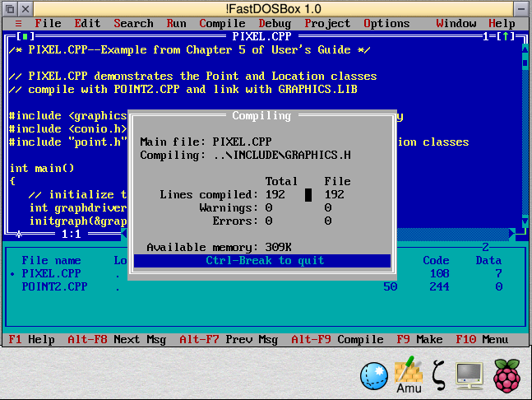Open the Run menu
The width and height of the screenshot is (532, 400).
pyautogui.click(x=176, y=23)
